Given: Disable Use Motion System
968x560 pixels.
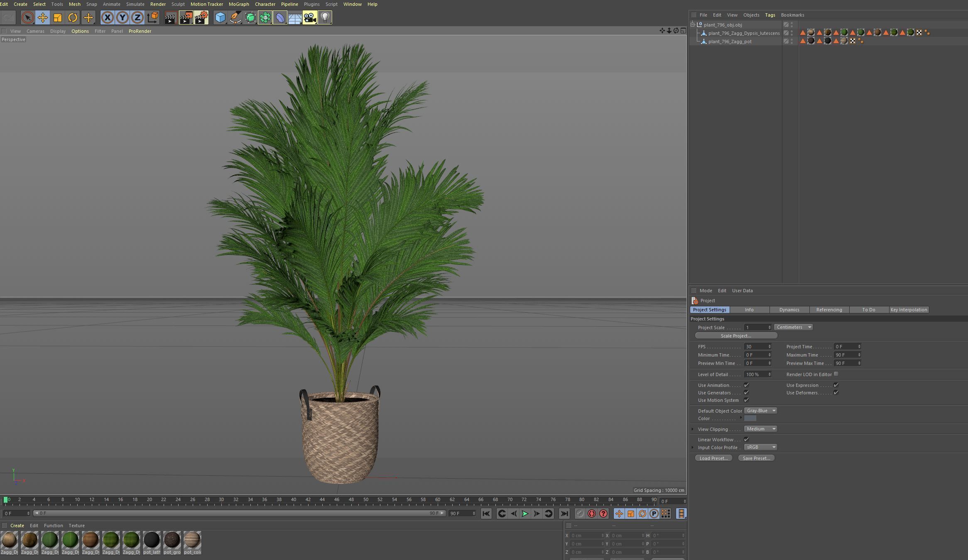Looking at the screenshot, I should pos(747,400).
